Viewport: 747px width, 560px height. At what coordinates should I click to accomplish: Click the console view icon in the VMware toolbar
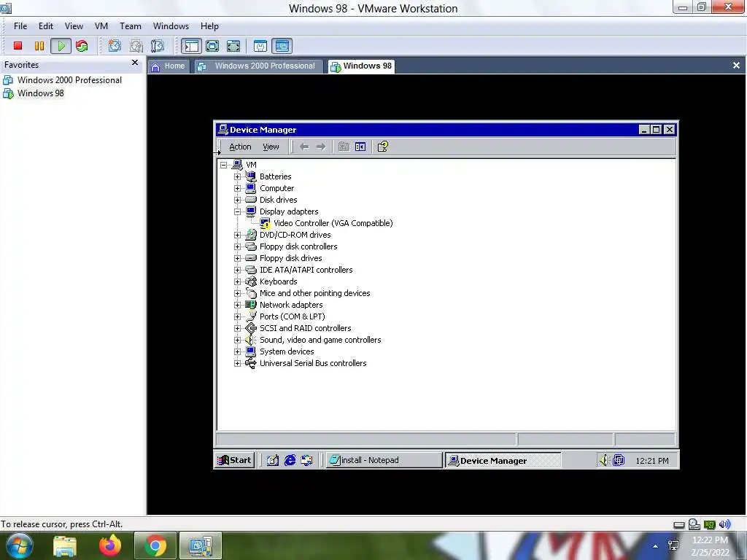click(282, 46)
